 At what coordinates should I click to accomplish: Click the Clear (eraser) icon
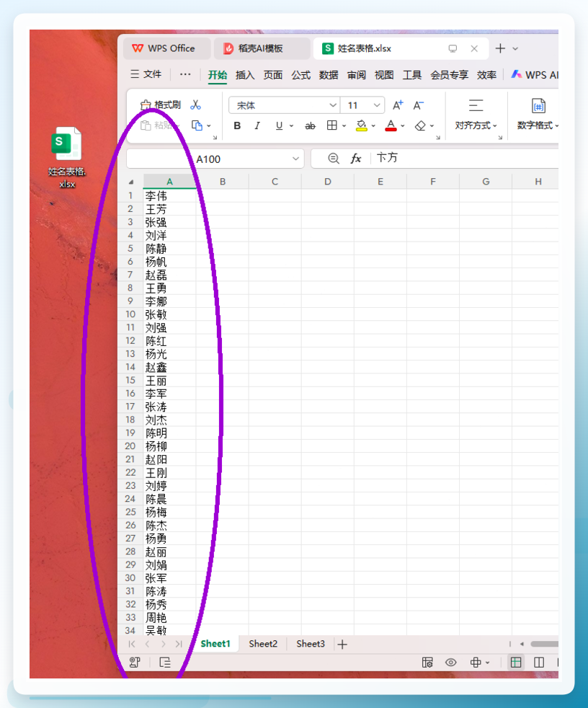pos(420,125)
